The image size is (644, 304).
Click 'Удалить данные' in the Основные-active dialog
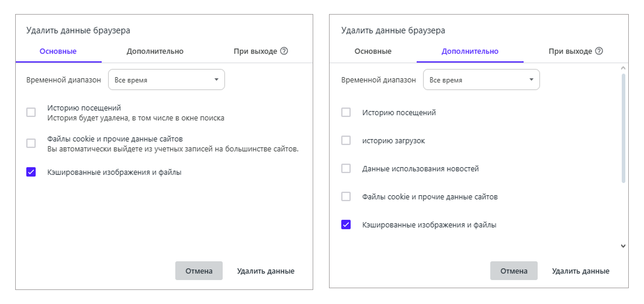click(x=265, y=271)
